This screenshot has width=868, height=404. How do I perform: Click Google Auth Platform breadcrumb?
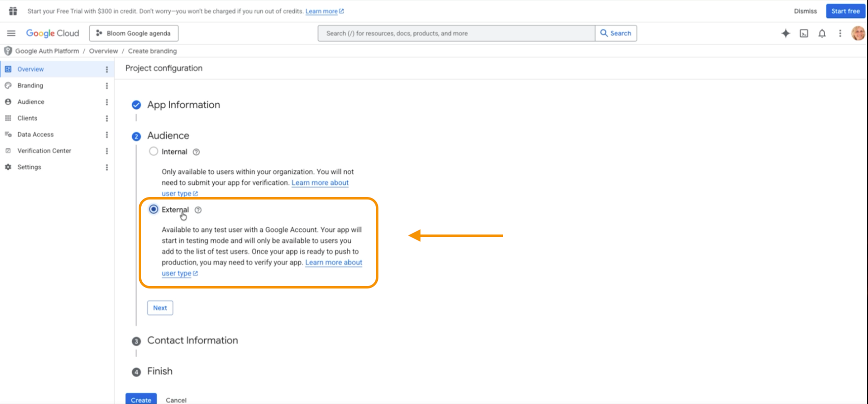click(47, 51)
